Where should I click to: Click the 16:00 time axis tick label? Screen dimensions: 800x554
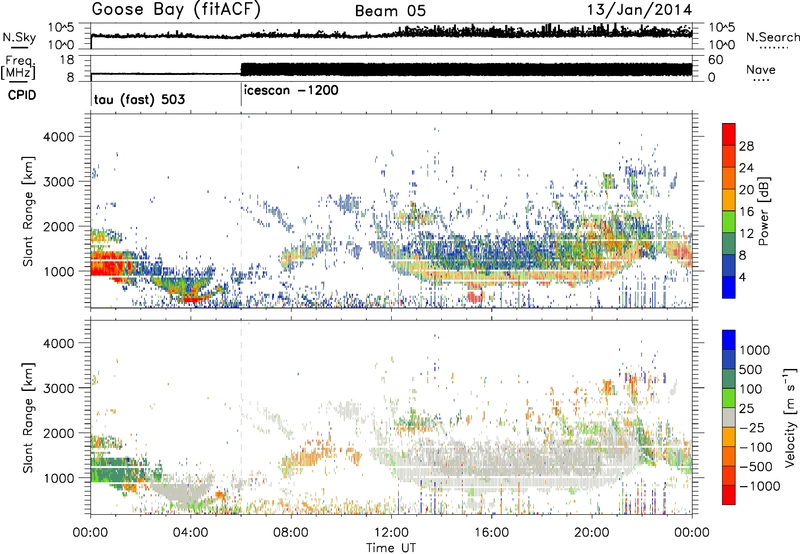click(x=491, y=533)
